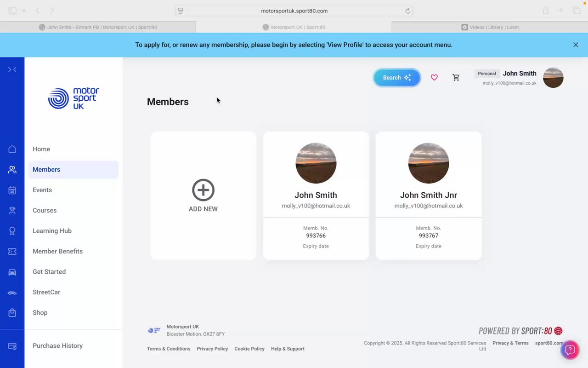
Task: Open the shopping cart icon
Action: (x=456, y=78)
